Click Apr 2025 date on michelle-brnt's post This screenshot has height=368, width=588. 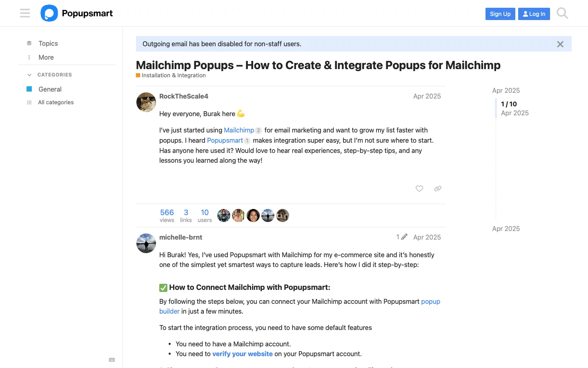click(x=427, y=237)
